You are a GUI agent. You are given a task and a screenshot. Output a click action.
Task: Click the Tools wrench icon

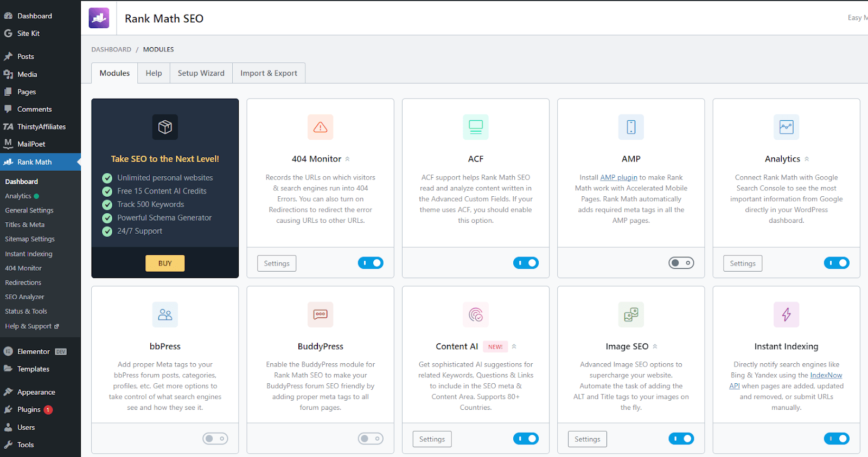(8, 445)
